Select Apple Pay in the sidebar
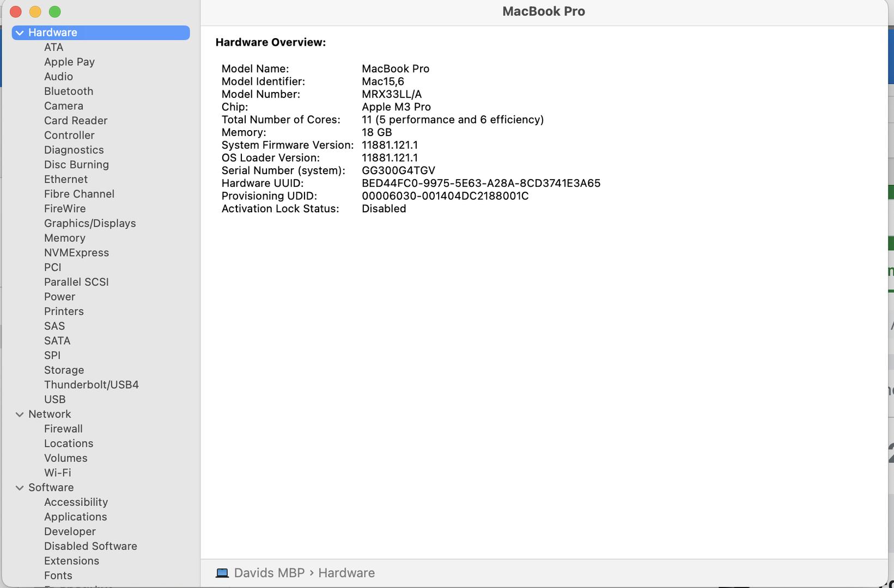894x588 pixels. click(69, 62)
